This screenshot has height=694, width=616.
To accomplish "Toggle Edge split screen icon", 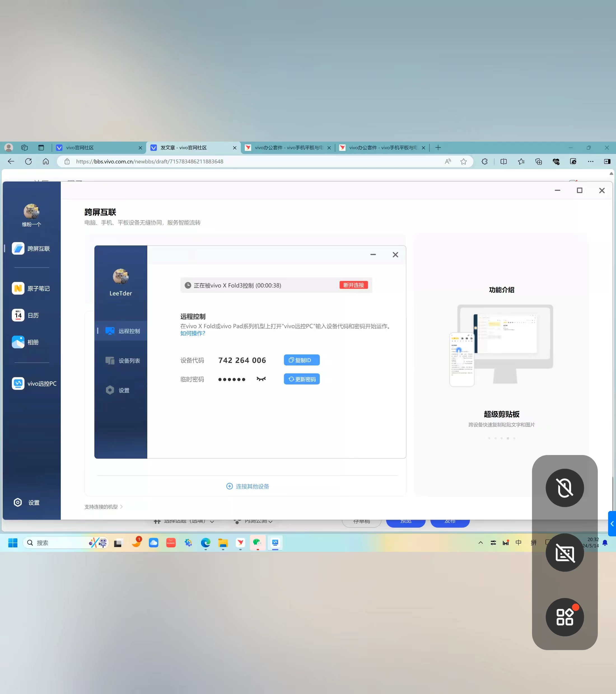I will point(503,161).
